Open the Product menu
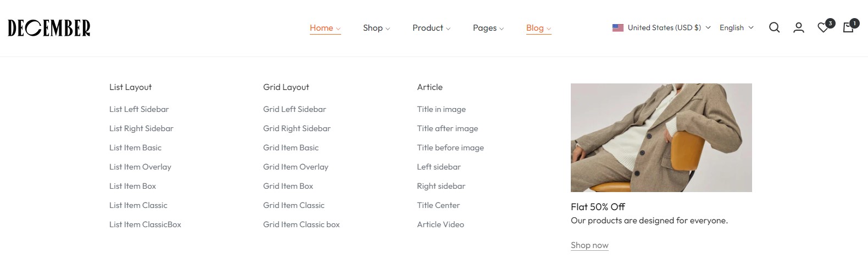The width and height of the screenshot is (868, 270). (431, 28)
